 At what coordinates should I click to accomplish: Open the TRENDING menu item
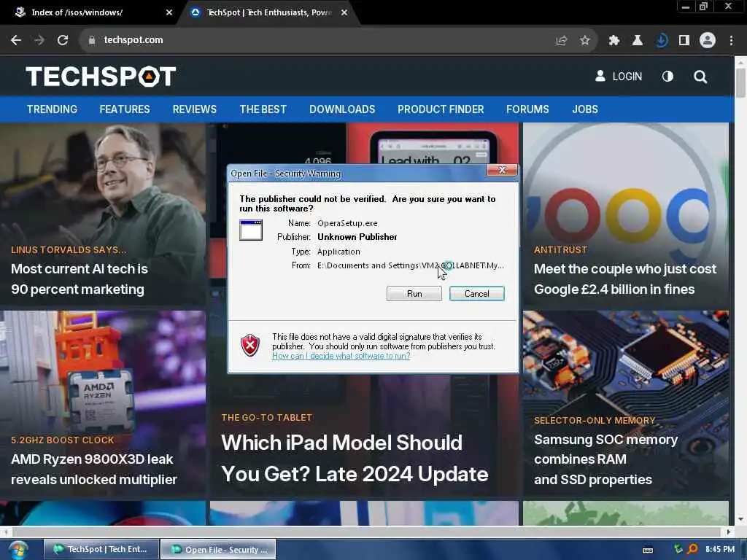pos(52,109)
